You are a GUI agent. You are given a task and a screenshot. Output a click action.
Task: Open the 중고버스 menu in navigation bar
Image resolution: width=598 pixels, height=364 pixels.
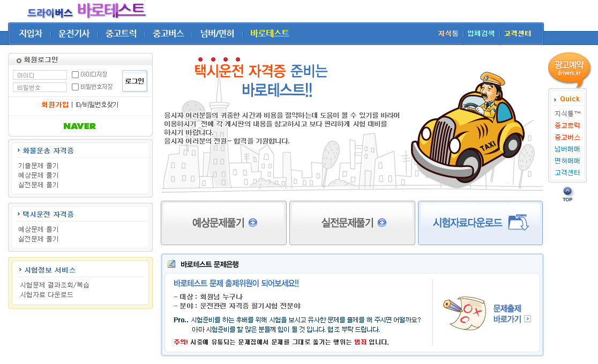pos(168,34)
